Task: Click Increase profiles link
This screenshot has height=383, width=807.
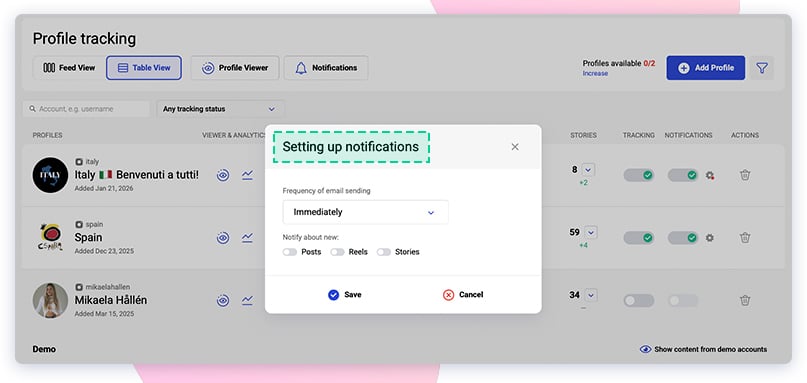Action: tap(595, 74)
